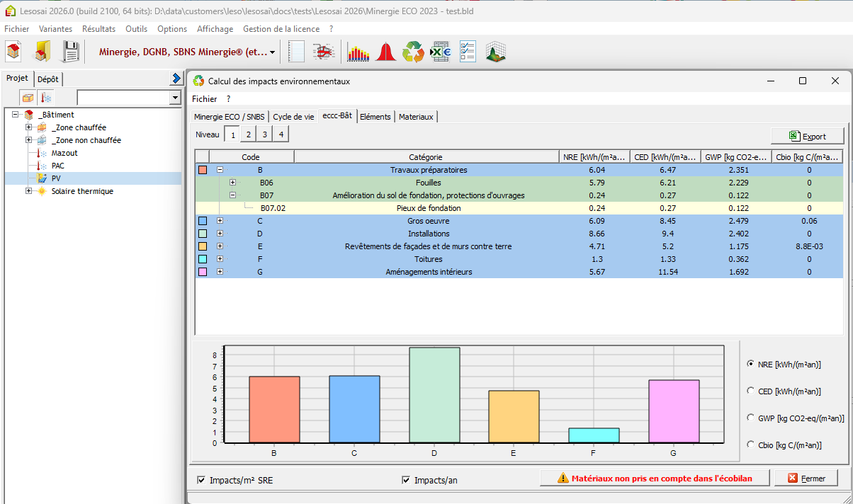Click the 3D surface plot icon
853x504 pixels.
[495, 52]
